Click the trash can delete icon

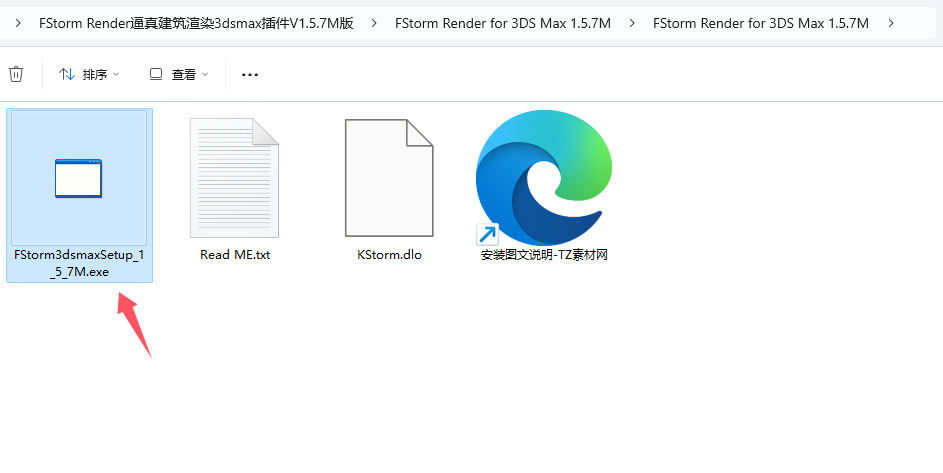tap(16, 74)
